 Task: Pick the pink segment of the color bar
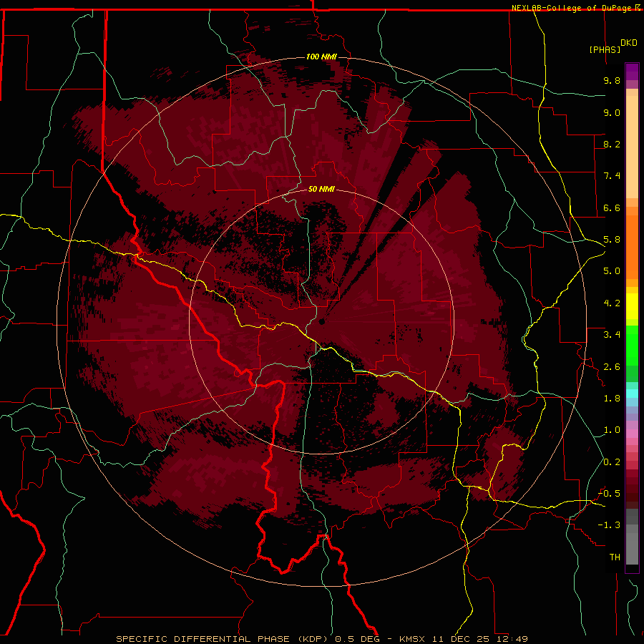632,434
